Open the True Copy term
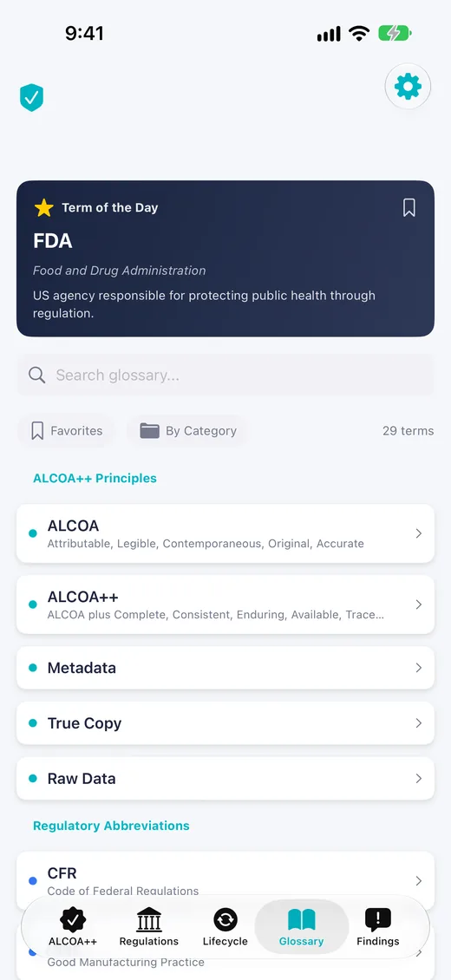This screenshot has width=451, height=980. click(225, 723)
